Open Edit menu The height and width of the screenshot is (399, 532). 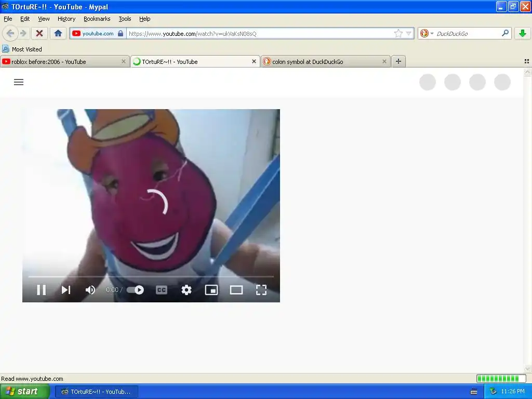[25, 19]
